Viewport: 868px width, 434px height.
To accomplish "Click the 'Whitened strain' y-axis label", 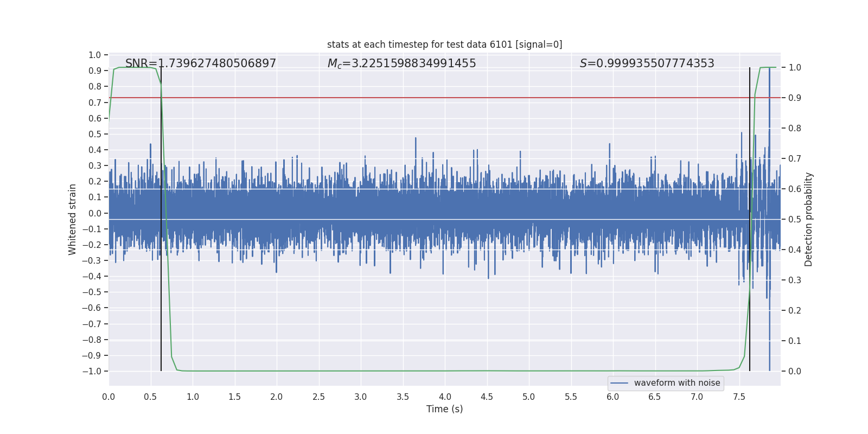I will coord(73,219).
